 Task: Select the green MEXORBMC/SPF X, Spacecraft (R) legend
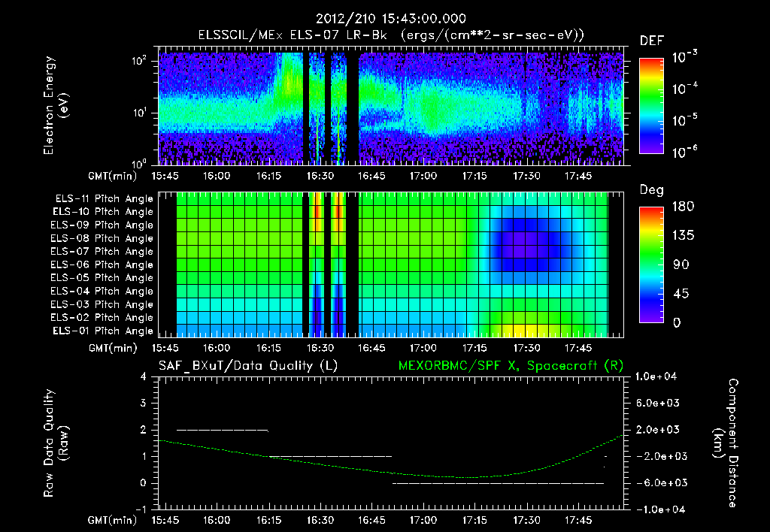511,366
